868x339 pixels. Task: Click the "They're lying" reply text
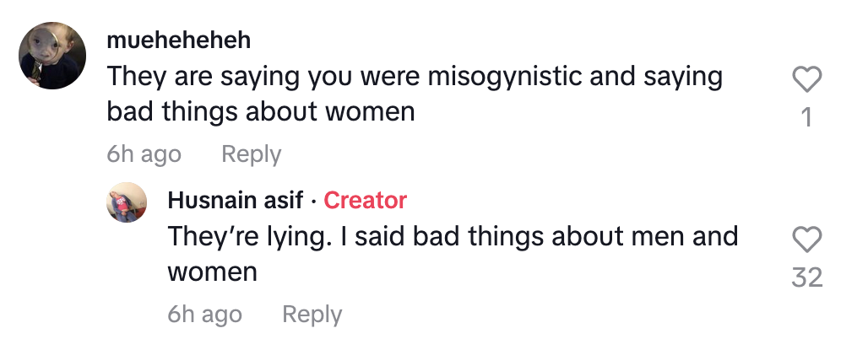245,236
